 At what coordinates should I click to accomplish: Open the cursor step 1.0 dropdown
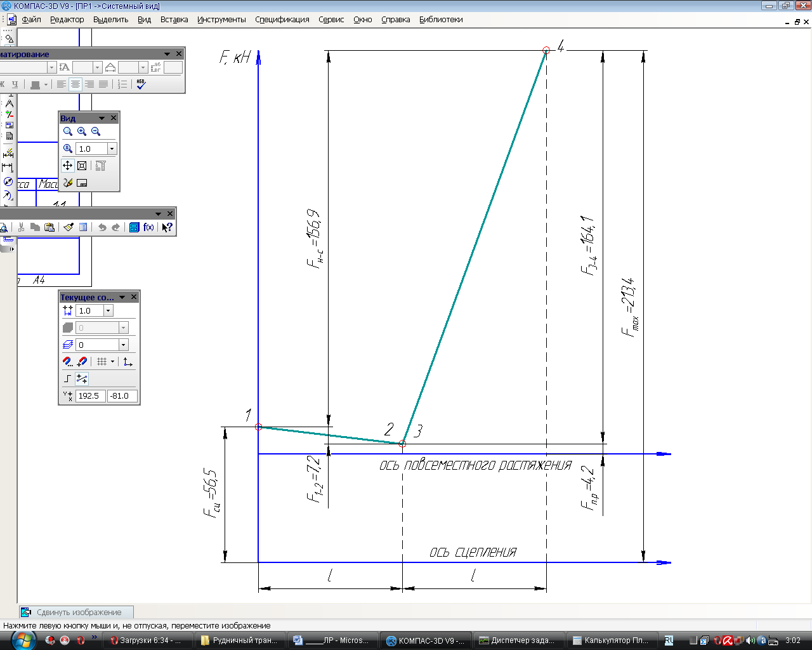pyautogui.click(x=108, y=310)
